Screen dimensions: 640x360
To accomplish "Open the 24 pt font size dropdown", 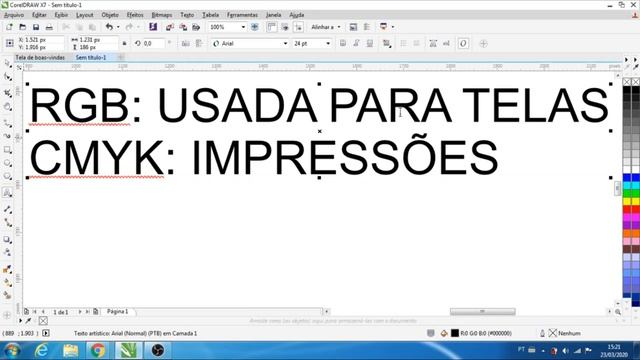I will [x=328, y=43].
